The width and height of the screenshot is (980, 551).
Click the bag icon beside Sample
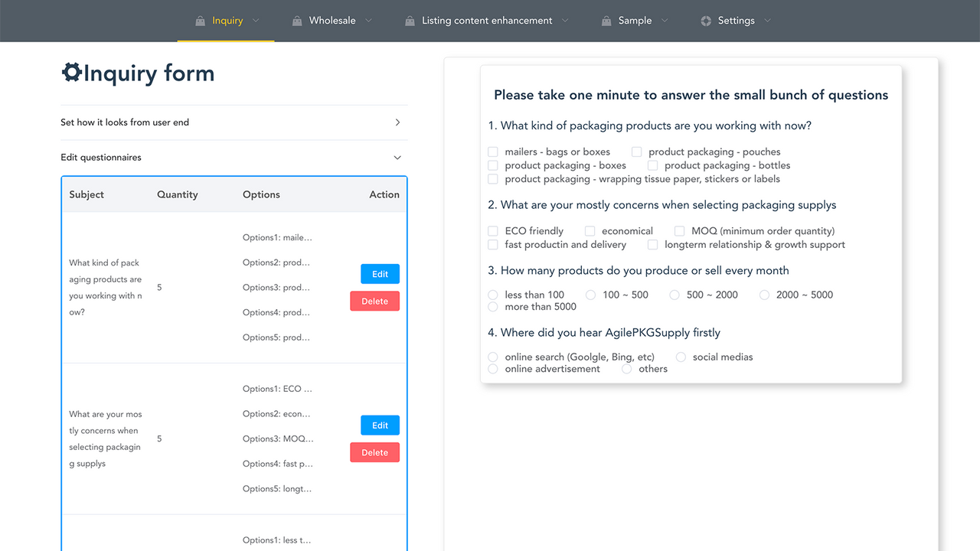coord(606,21)
